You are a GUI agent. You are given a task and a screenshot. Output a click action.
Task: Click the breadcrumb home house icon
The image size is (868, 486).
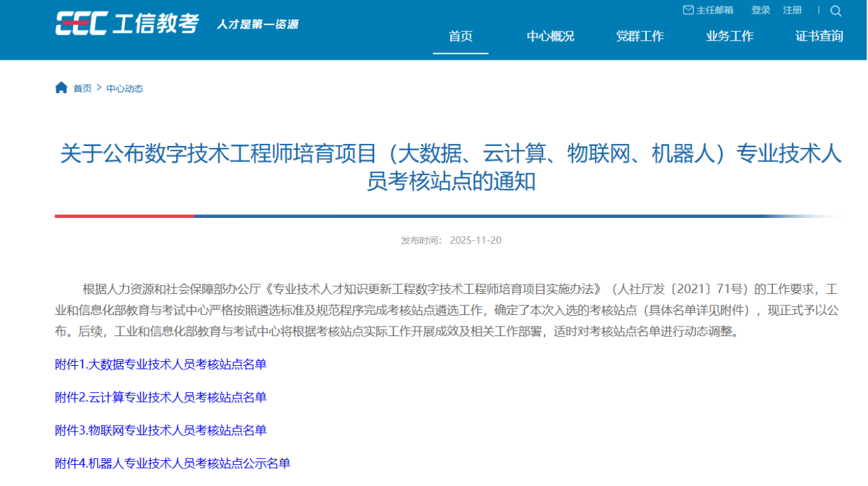[x=61, y=88]
